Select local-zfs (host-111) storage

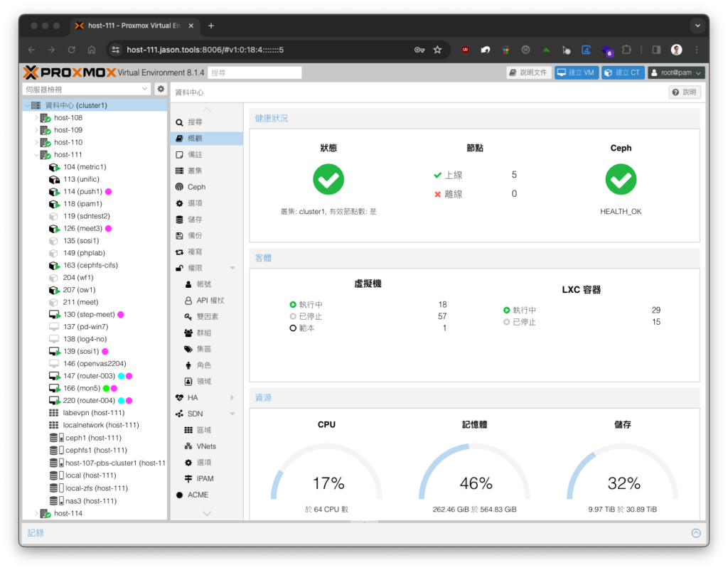point(95,488)
